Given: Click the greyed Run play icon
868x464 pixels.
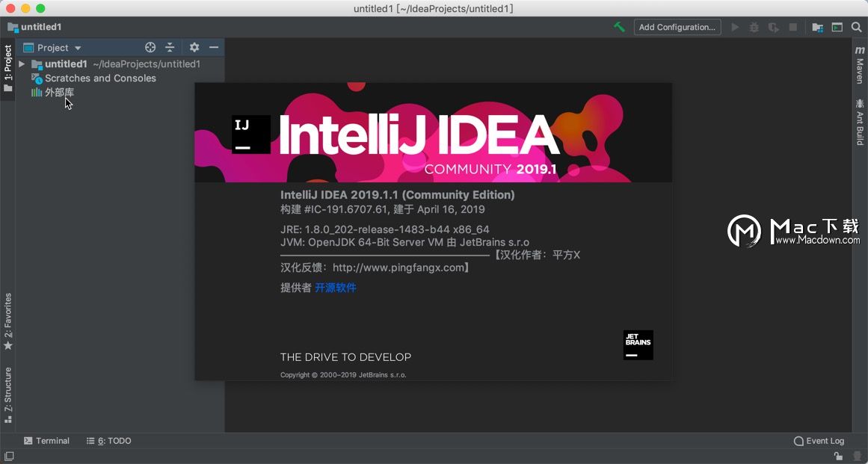Looking at the screenshot, I should [x=735, y=27].
